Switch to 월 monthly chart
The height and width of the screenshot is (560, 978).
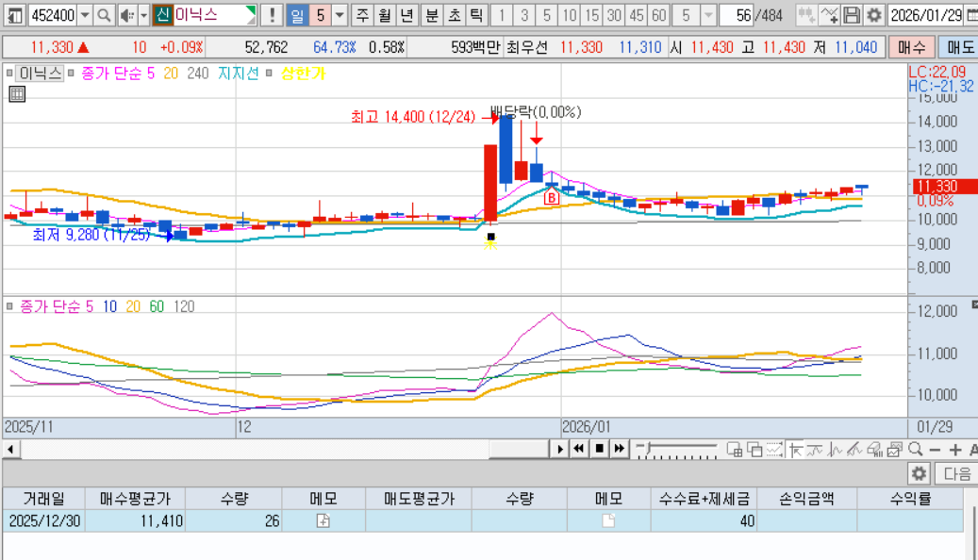385,15
